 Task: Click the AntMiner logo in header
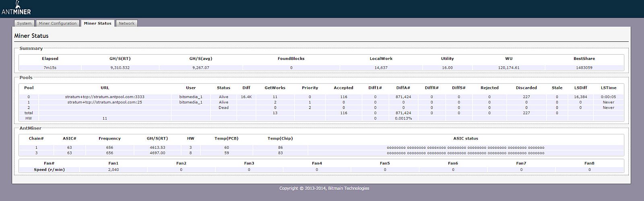pos(16,8)
